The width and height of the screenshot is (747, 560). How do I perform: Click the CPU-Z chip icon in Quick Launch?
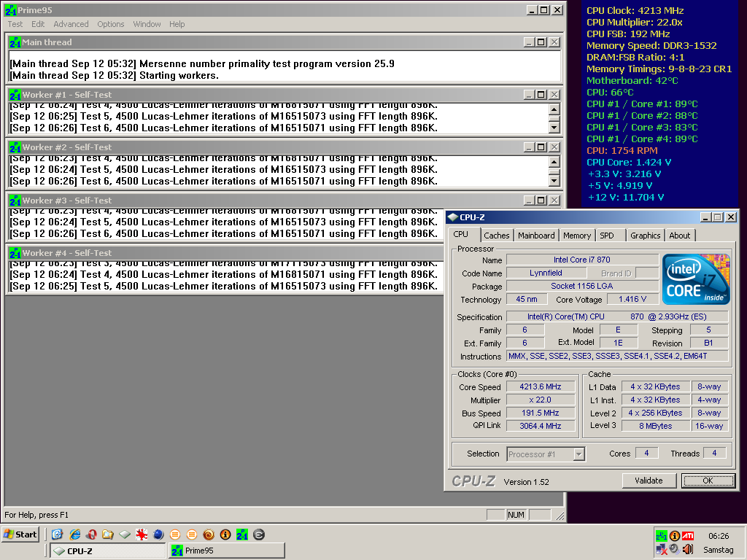[125, 534]
